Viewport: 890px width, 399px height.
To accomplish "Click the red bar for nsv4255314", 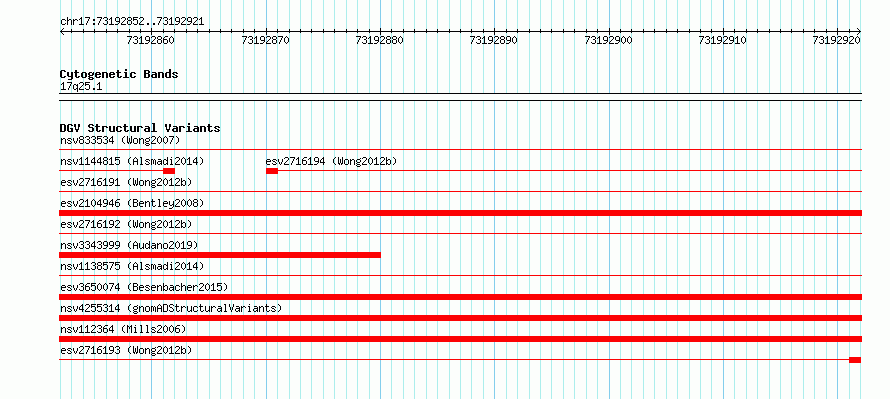I will [460, 318].
